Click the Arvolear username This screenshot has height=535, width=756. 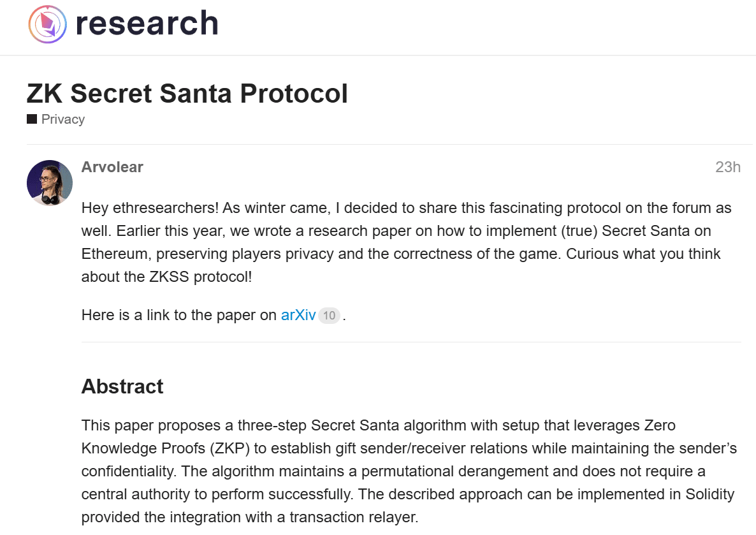coord(112,167)
